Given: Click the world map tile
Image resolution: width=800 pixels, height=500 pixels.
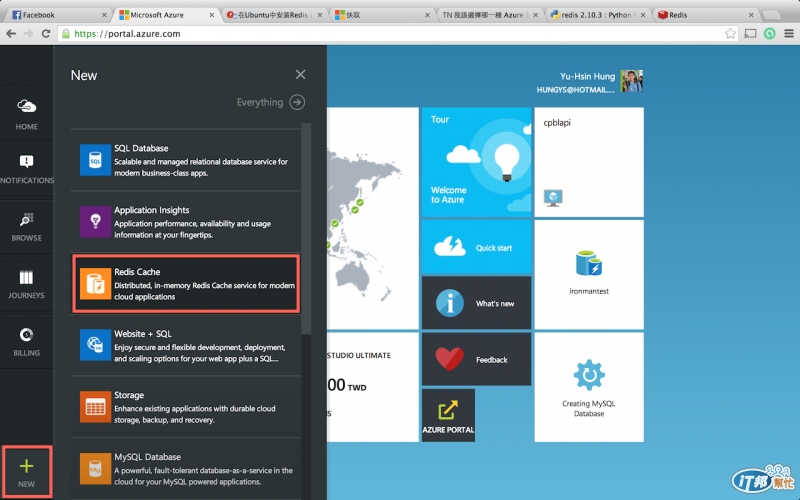Looking at the screenshot, I should pos(373,218).
